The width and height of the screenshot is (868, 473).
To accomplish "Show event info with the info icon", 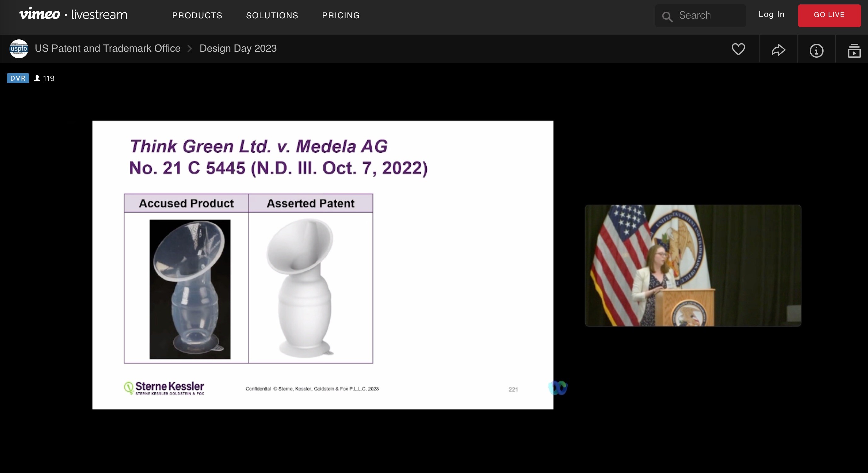I will point(816,50).
